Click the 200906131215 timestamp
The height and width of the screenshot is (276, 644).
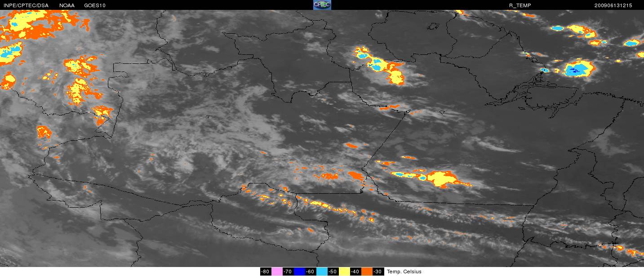click(613, 5)
